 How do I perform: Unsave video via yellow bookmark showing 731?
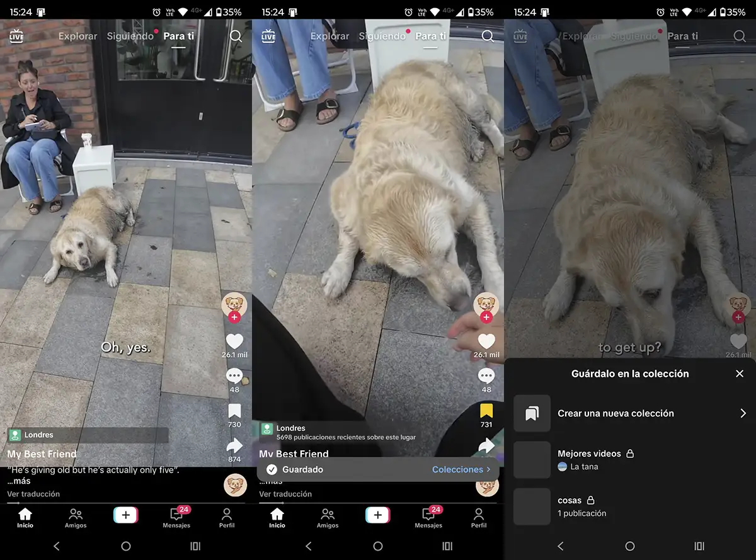(x=486, y=412)
